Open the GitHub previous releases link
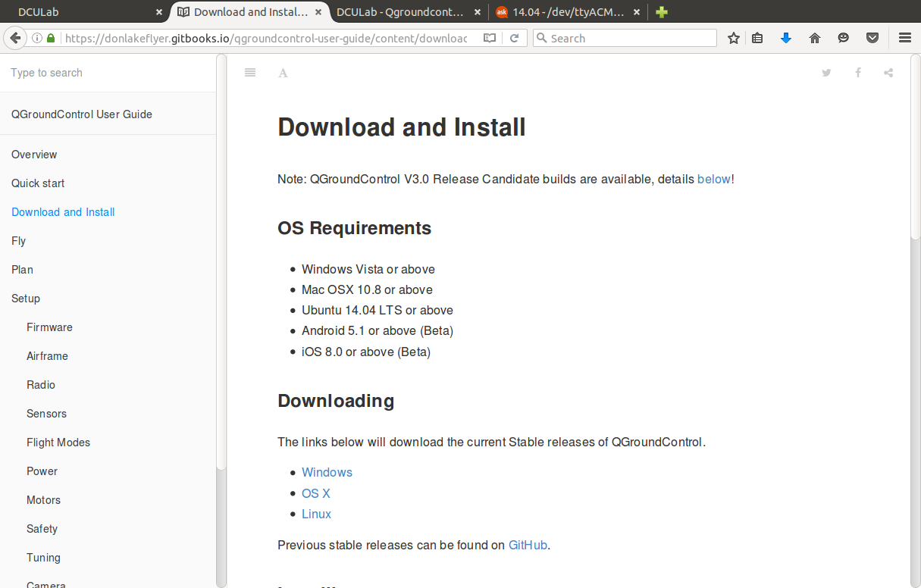The image size is (921, 588). [528, 545]
